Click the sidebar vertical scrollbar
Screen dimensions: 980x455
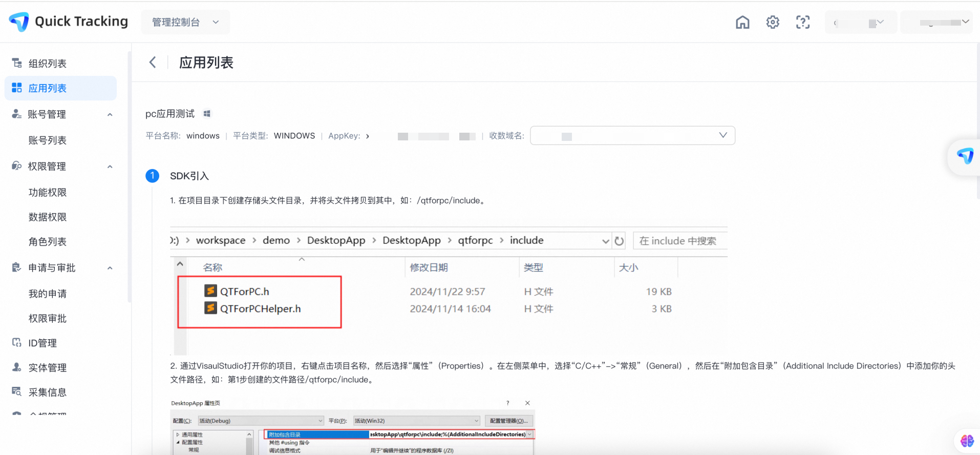click(x=130, y=177)
